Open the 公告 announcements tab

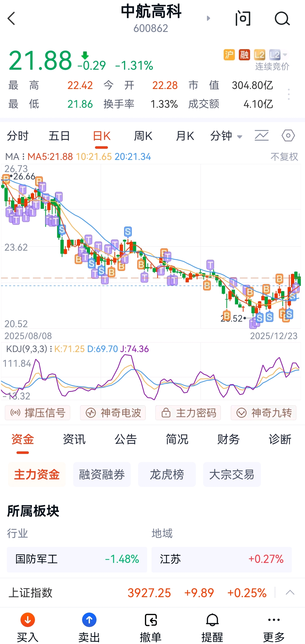click(126, 439)
